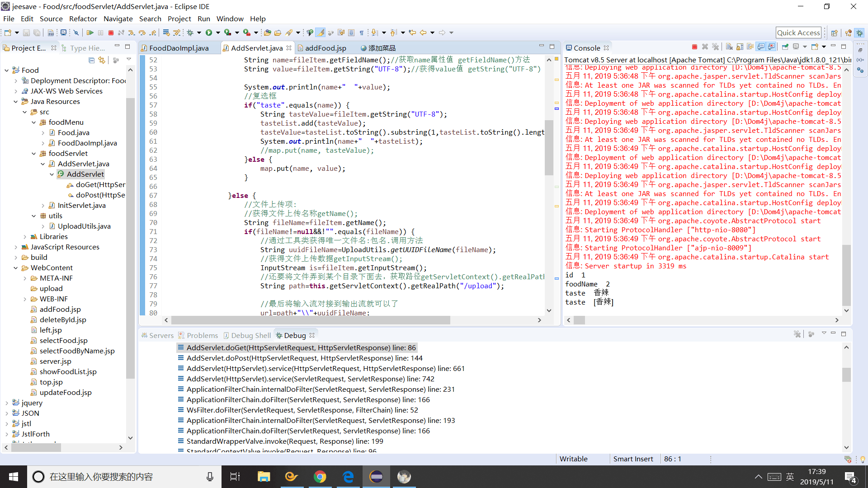Switch to the FoodDaoImpl.java editor tab

[179, 48]
